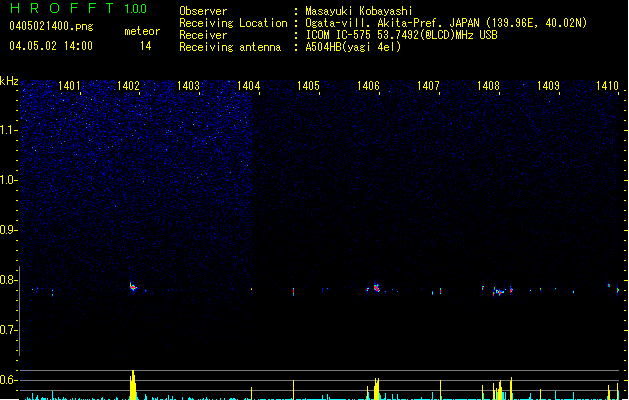This screenshot has width=629, height=400.
Task: Click the 0.7 kHz frequency label
Action: tap(8, 330)
